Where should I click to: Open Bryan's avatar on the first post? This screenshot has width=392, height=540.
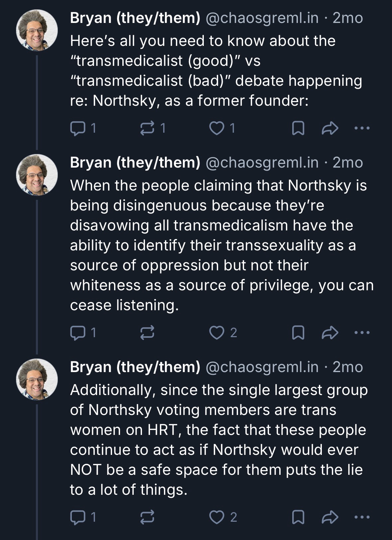[x=37, y=30]
